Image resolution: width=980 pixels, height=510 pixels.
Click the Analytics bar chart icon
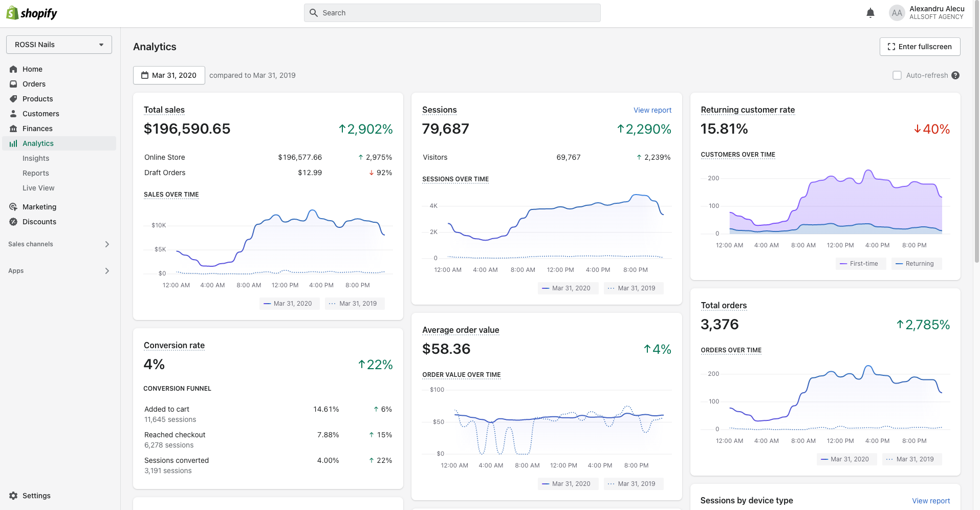[13, 143]
